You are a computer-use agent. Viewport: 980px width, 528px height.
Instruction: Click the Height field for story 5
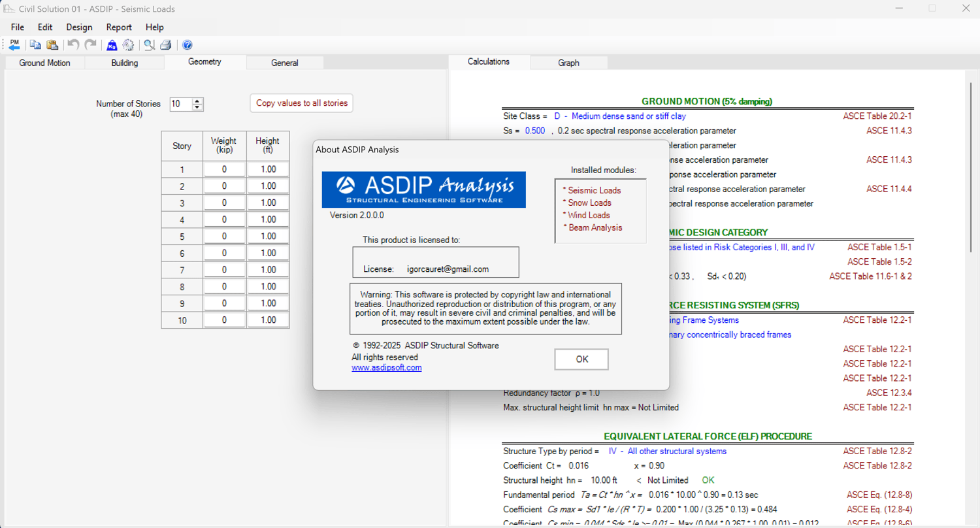268,237
